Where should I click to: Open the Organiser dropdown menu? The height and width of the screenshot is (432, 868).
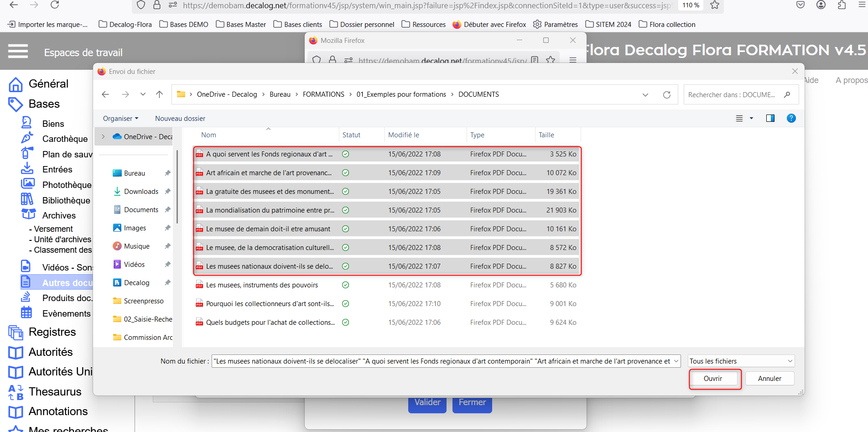120,119
